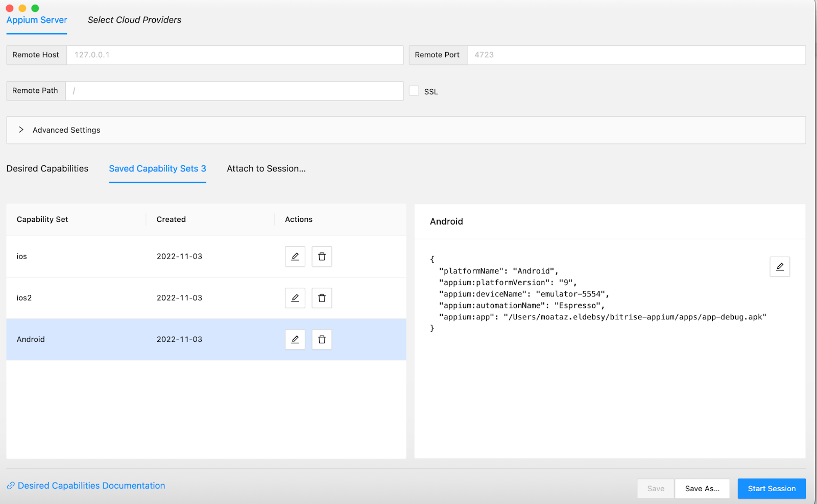Edit the ios2 capability set
This screenshot has width=817, height=504.
295,298
